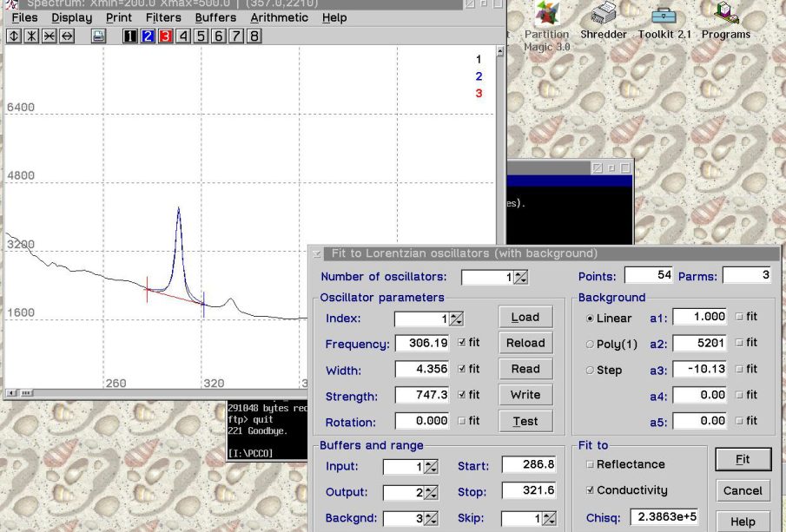Open the Filters menu
This screenshot has width=786, height=532.
[x=163, y=17]
